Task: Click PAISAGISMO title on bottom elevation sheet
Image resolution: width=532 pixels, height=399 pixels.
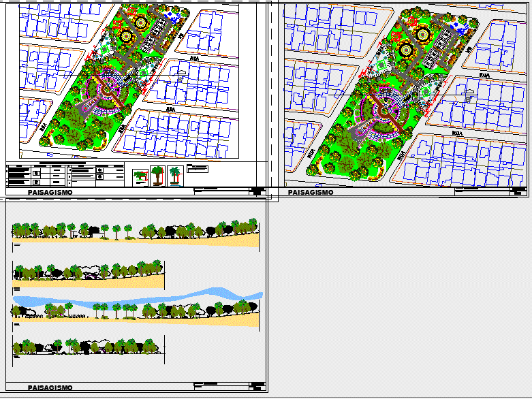Action: coord(50,387)
